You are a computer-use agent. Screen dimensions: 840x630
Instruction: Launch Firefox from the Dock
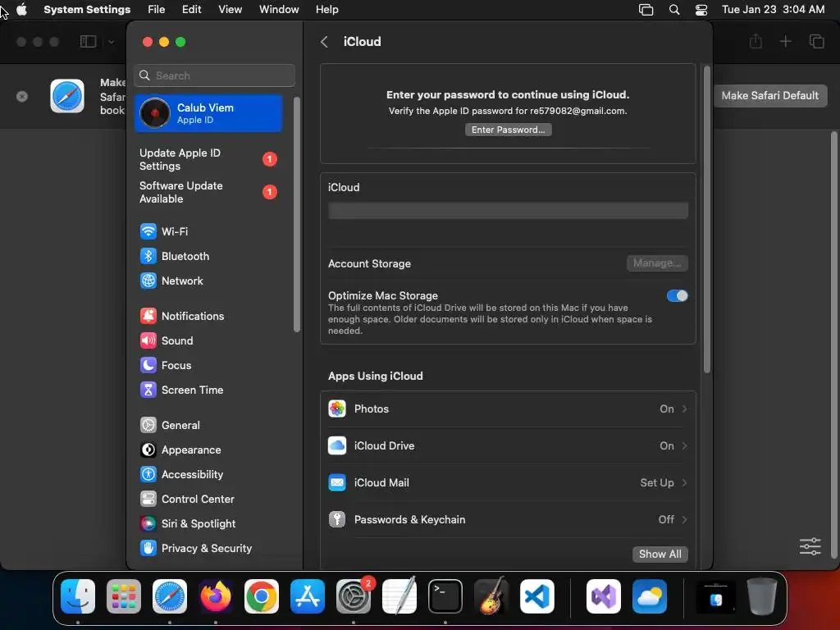[216, 596]
